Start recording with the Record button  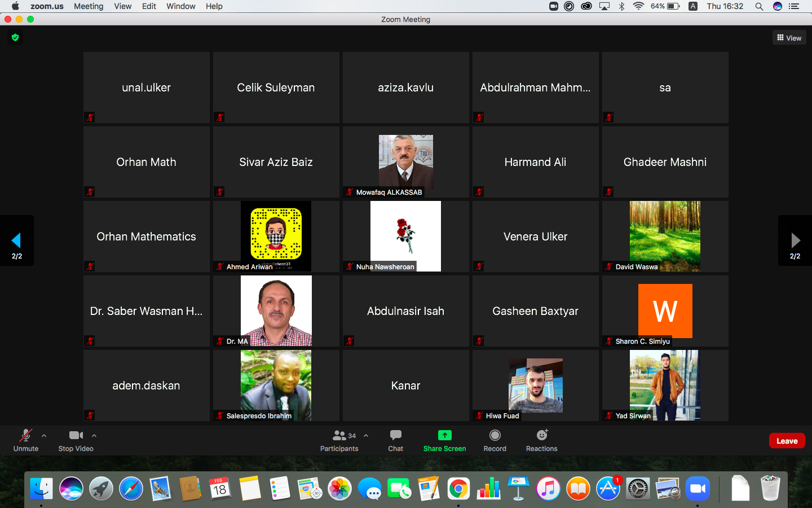(495, 440)
